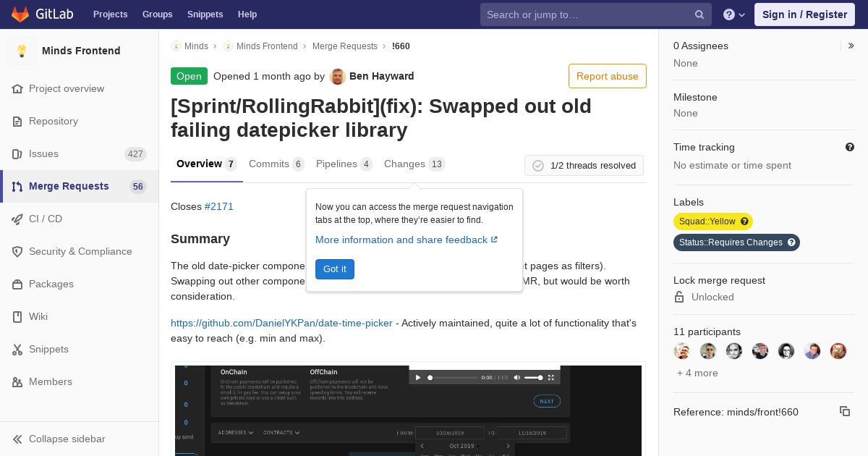Click the Wiki book icon
This screenshot has height=456, width=868.
17,316
